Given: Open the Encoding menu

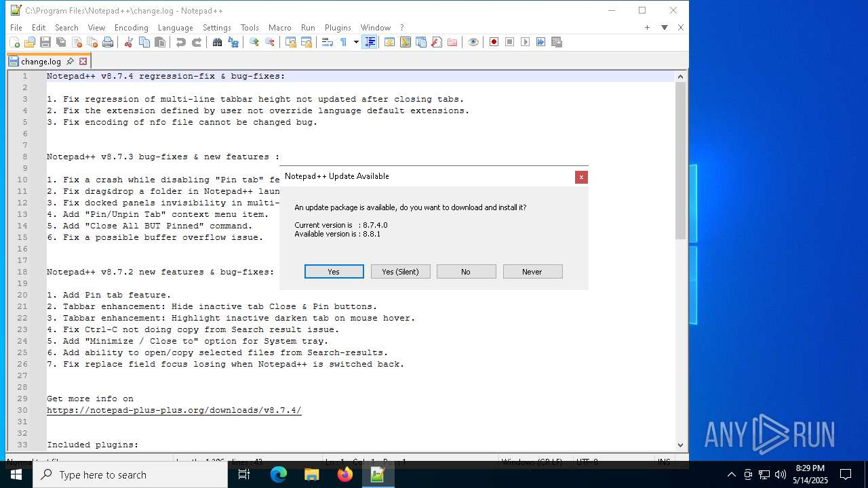Looking at the screenshot, I should coord(131,28).
